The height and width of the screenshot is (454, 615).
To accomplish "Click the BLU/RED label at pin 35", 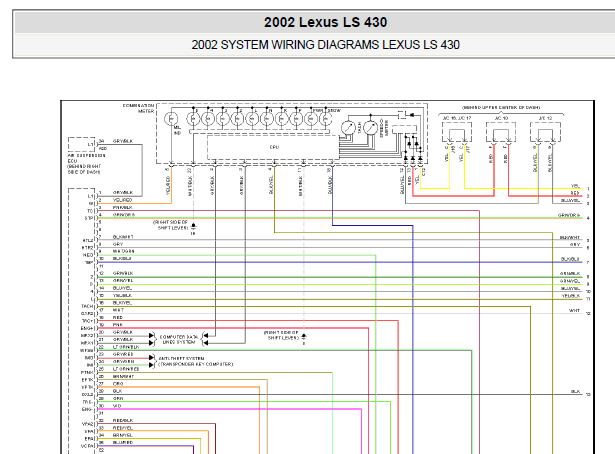I will pyautogui.click(x=123, y=443).
